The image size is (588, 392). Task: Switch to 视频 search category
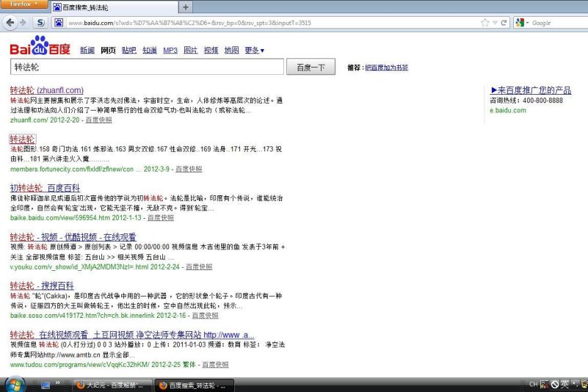[x=211, y=50]
